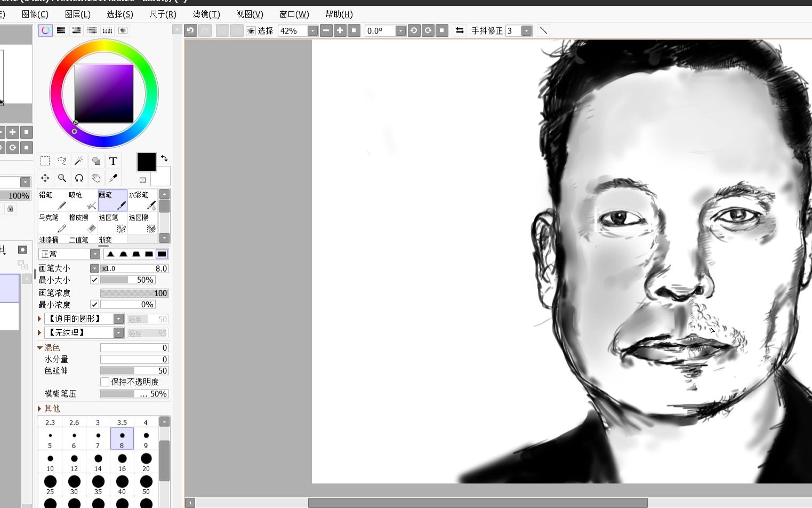812x508 pixels.
Task: Select the magic wand tool
Action: (x=79, y=161)
